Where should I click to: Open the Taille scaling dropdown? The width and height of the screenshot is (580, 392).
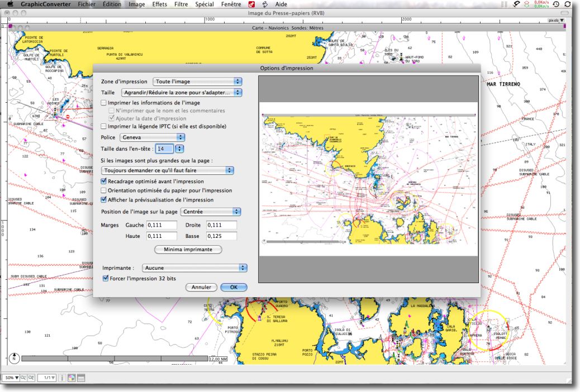tap(182, 93)
